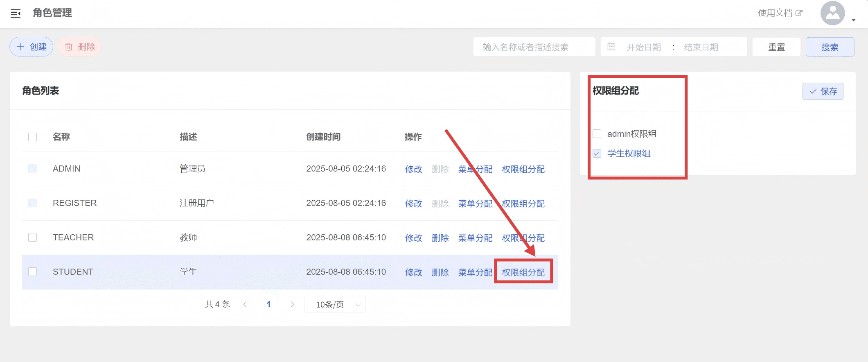Click the user avatar icon
868x362 pixels.
[832, 14]
